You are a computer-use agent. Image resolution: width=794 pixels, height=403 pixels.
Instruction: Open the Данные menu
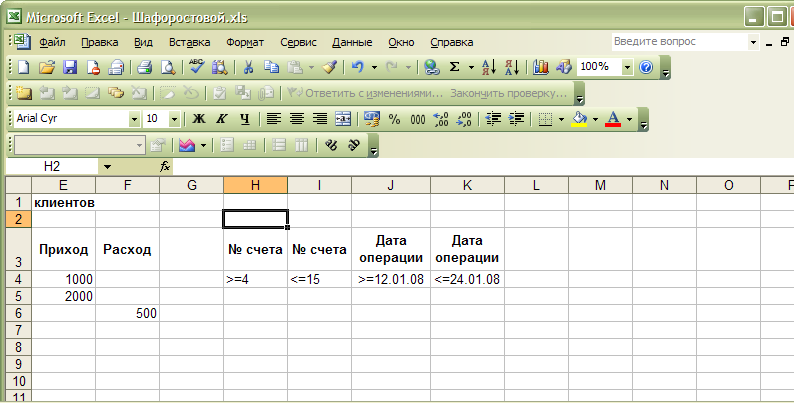click(352, 43)
